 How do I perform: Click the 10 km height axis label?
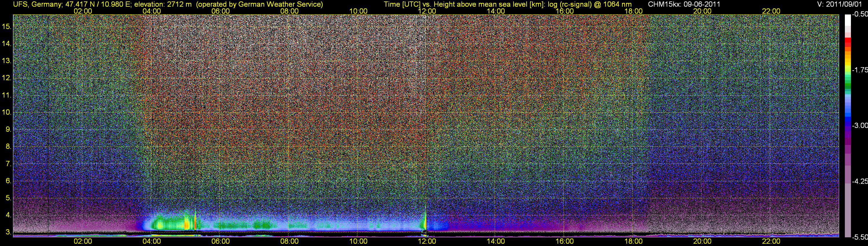pos(7,112)
